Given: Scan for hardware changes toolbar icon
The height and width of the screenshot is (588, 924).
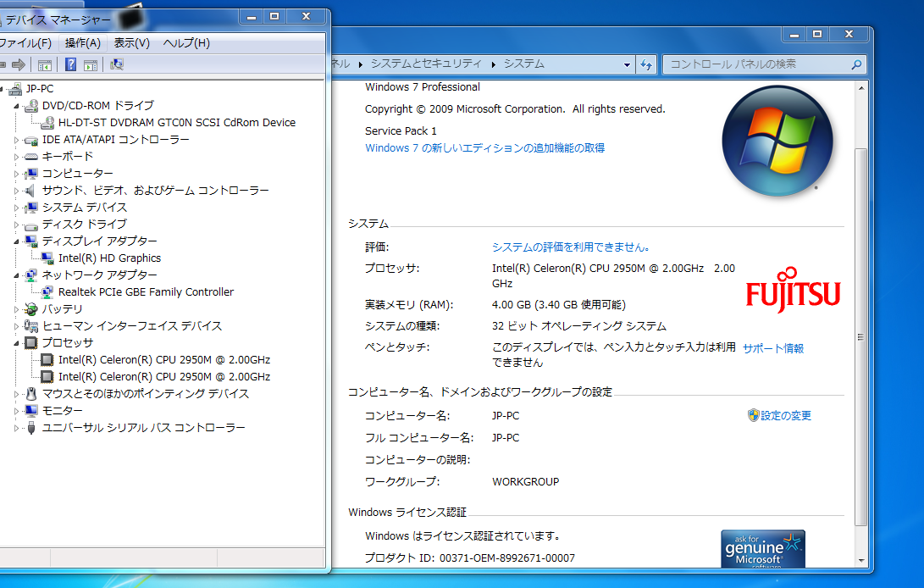Looking at the screenshot, I should [117, 64].
